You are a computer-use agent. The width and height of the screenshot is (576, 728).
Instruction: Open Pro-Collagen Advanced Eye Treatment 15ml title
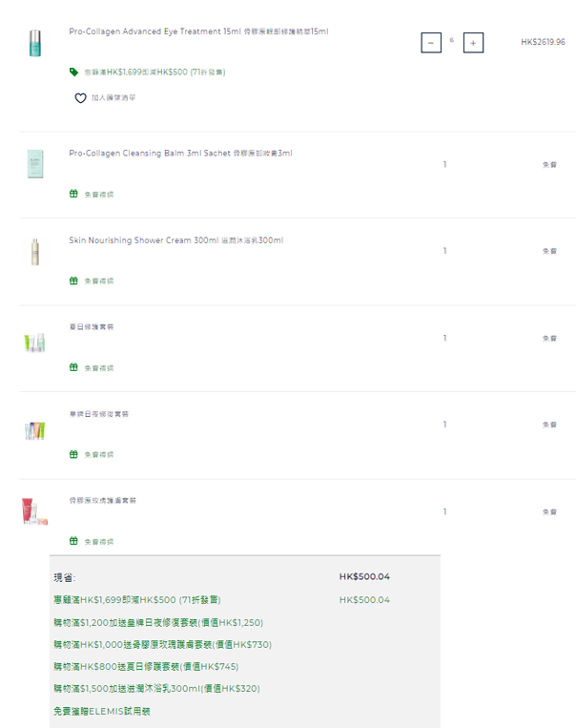tap(198, 31)
